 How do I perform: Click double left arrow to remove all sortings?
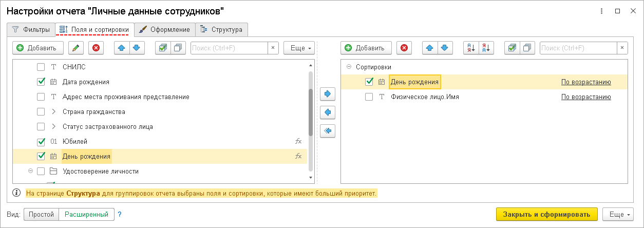pyautogui.click(x=327, y=131)
